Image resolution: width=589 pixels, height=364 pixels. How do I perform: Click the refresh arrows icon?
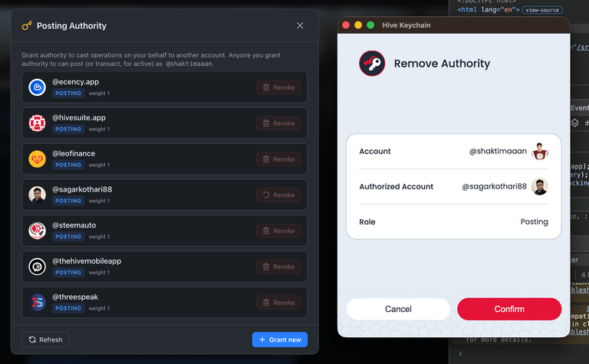[32, 339]
